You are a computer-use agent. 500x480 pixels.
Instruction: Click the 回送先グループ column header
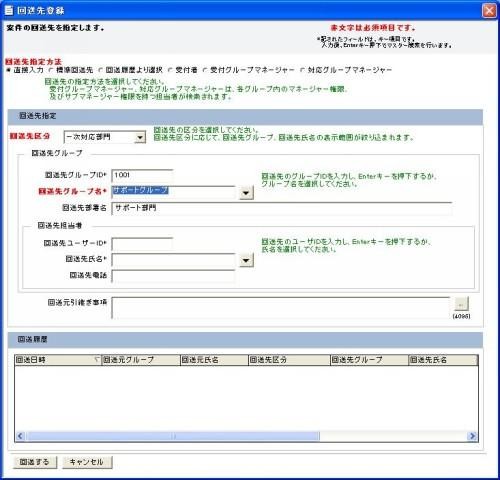click(x=369, y=360)
